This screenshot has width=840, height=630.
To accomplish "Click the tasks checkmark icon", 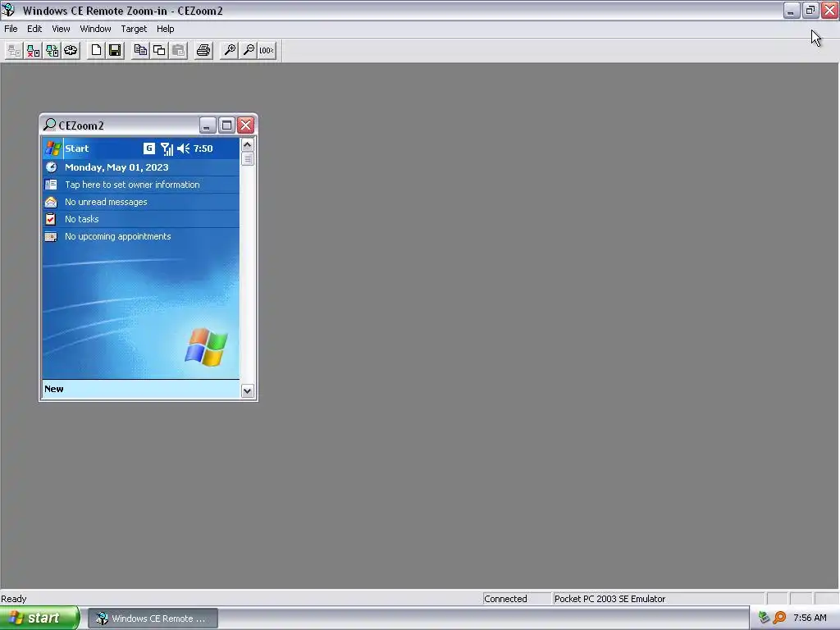I will coord(50,219).
